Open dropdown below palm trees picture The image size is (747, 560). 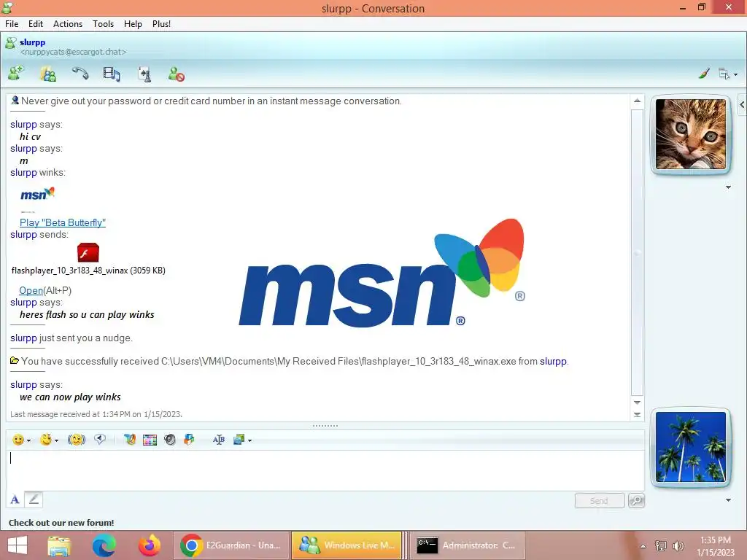pyautogui.click(x=728, y=500)
